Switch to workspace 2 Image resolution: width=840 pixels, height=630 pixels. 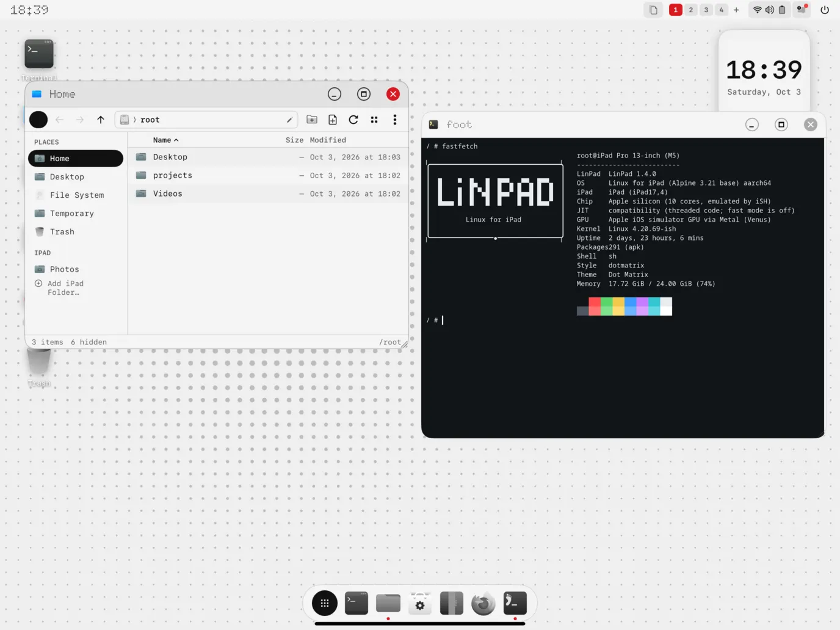click(x=691, y=10)
